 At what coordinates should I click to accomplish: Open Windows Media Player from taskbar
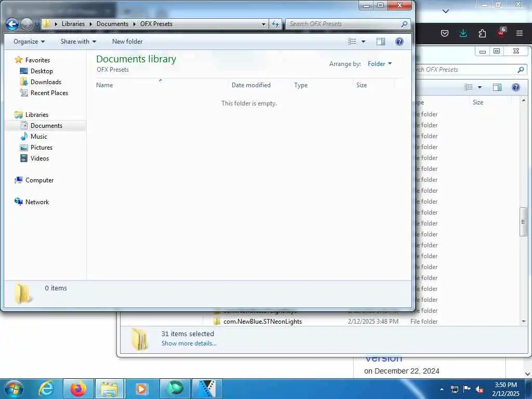pos(141,389)
